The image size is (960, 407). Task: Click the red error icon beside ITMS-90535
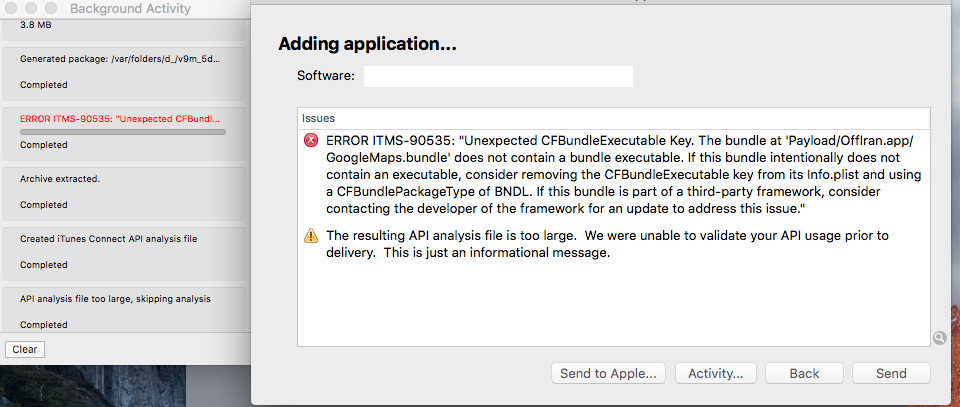[x=311, y=141]
